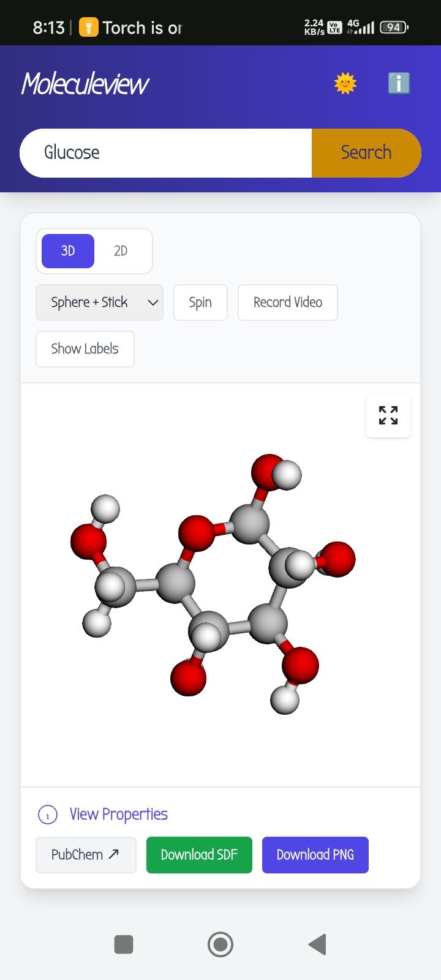Switch to 3D view mode
441x980 pixels.
[68, 251]
